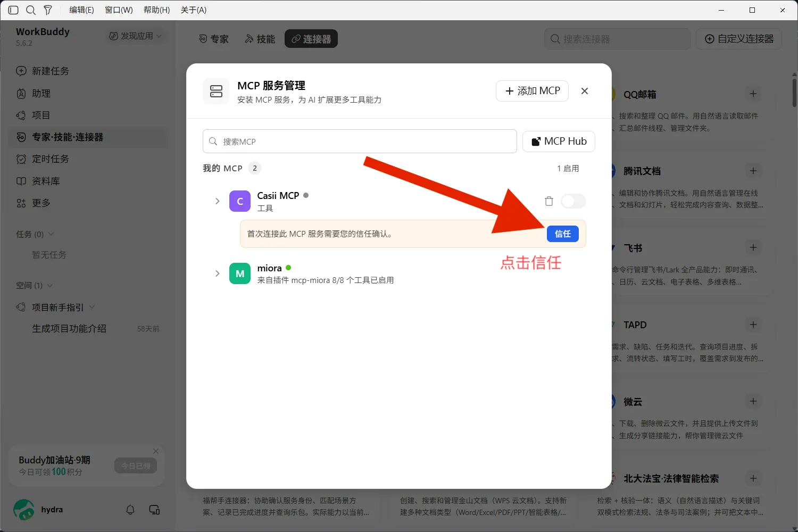Expand the Casii MCP row
Viewport: 798px width, 532px height.
click(217, 201)
